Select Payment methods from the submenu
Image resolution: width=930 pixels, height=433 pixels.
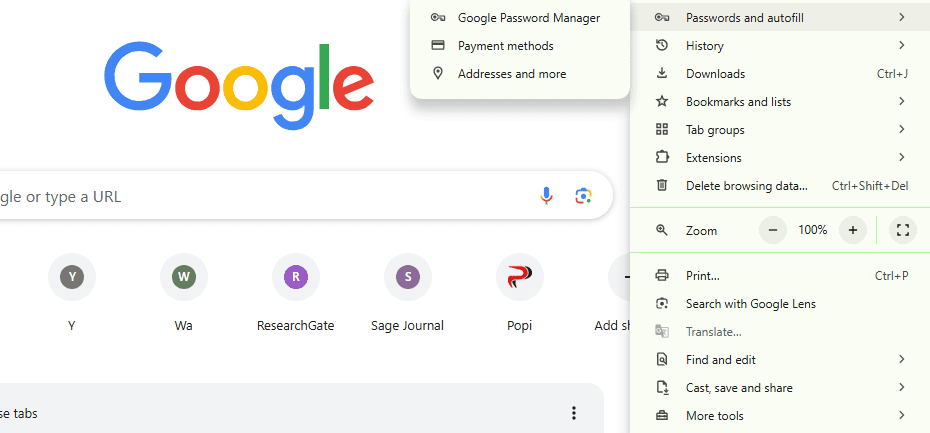point(520,46)
